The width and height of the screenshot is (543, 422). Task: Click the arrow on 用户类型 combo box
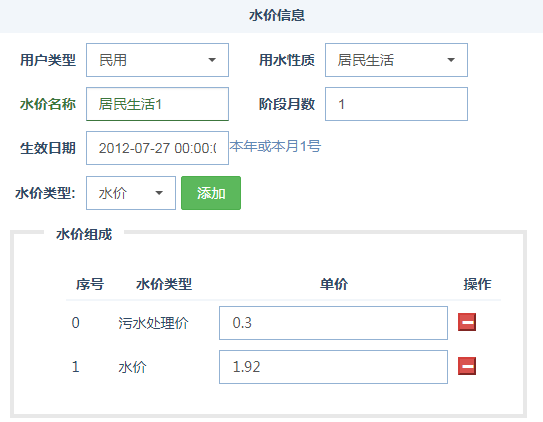coord(212,60)
